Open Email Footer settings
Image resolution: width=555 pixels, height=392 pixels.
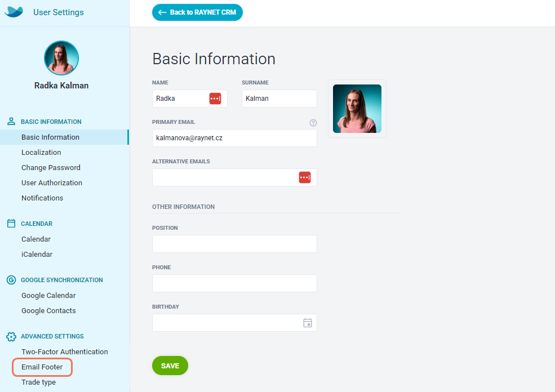tap(42, 367)
